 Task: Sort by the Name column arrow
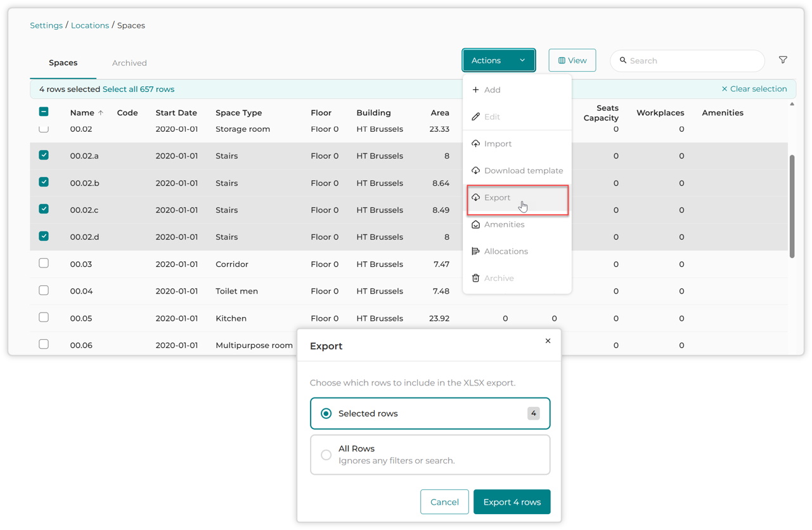(101, 113)
